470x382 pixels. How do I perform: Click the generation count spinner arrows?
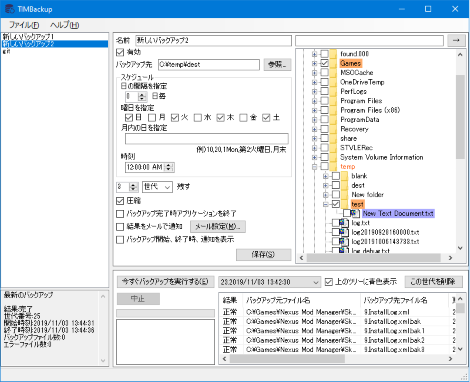click(x=134, y=187)
